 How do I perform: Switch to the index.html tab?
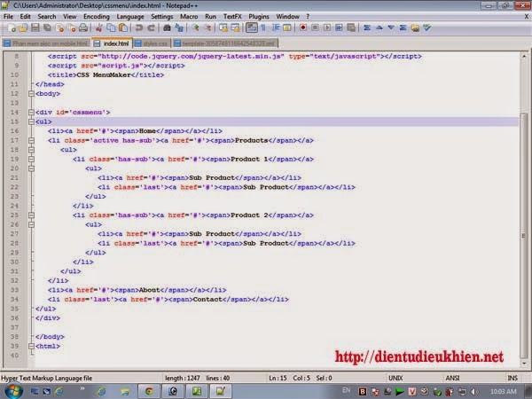coord(112,43)
